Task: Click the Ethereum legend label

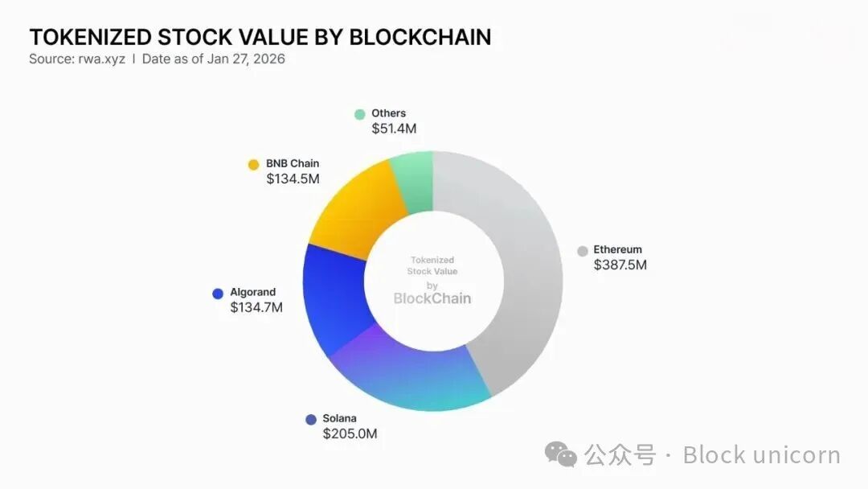Action: [617, 249]
